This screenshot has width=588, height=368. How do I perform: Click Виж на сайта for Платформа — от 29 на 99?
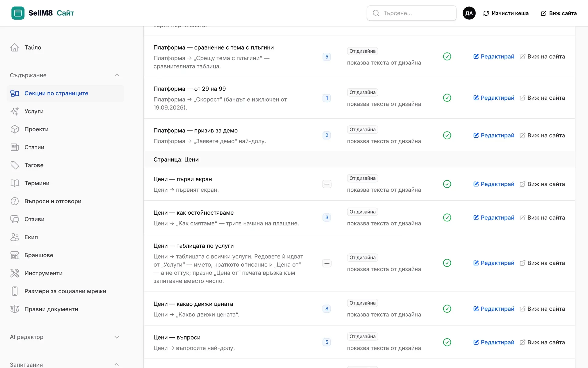click(x=542, y=98)
